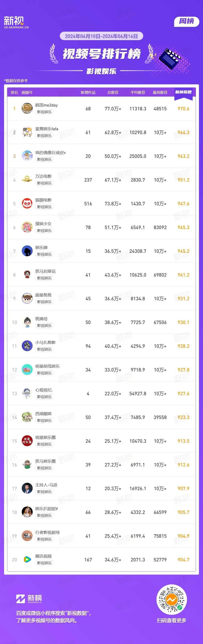Click the 影视娱乐 tag under 娱乐婶
203x644 pixels.
tap(44, 254)
